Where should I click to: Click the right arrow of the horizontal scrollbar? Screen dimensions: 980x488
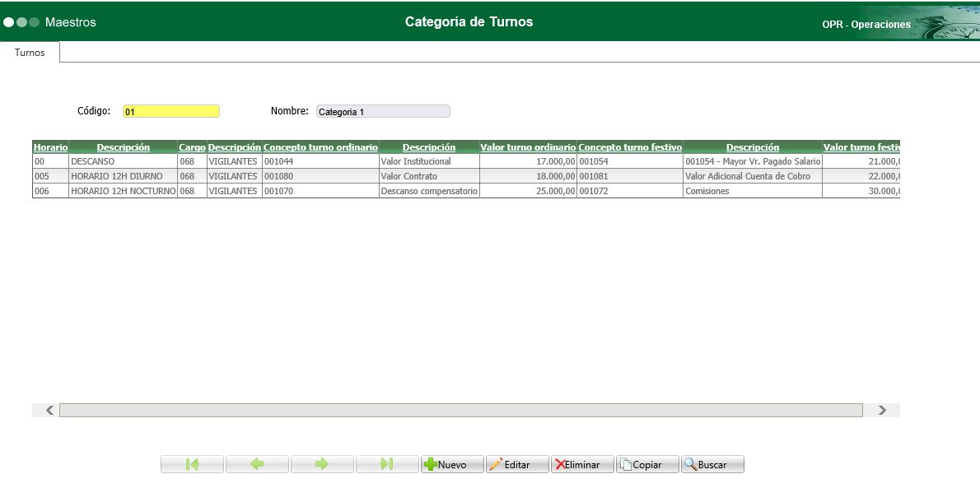click(x=880, y=409)
